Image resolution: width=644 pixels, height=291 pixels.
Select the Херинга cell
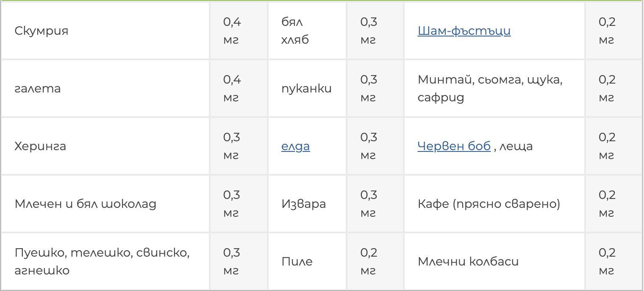click(x=40, y=146)
